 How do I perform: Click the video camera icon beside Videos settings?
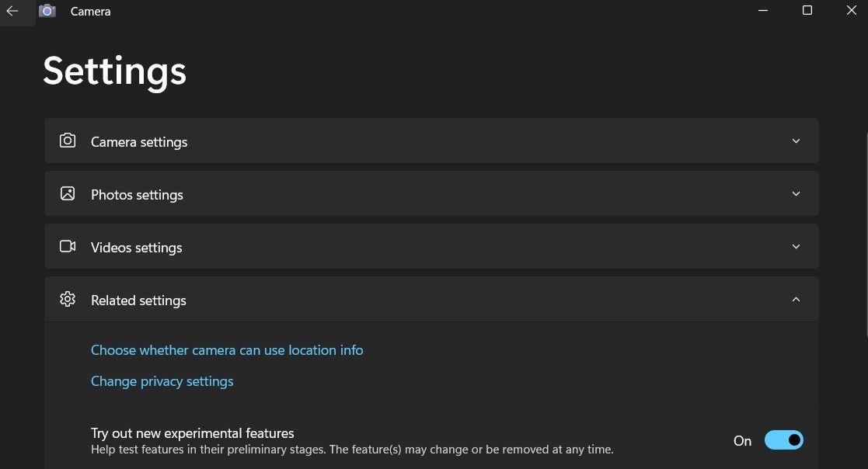click(x=68, y=246)
